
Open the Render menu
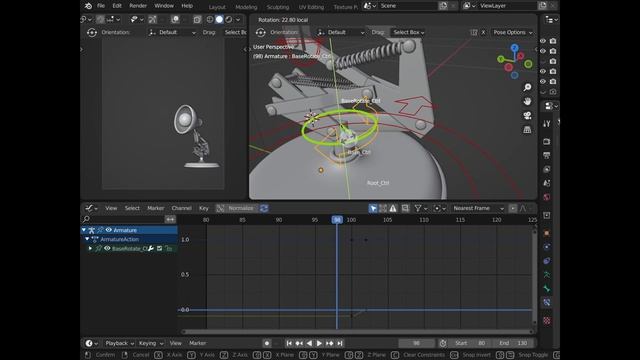(138, 6)
